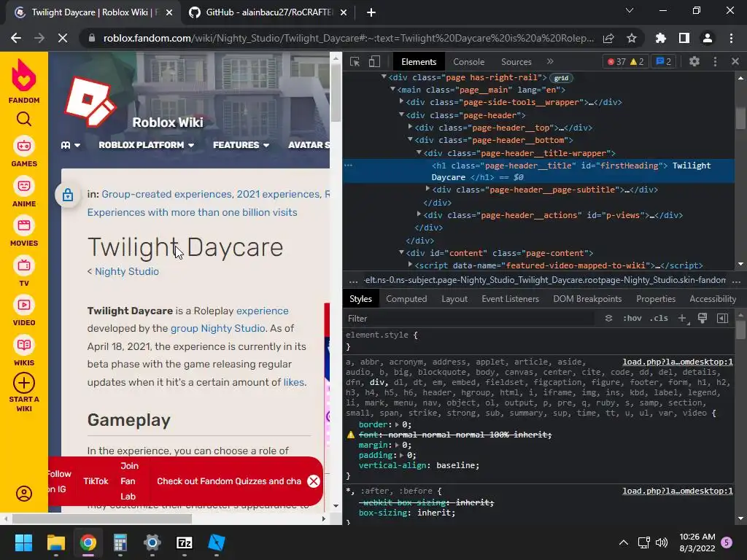Screen dimensions: 747x560
Task: Toggle the computed styles sidebar pane
Action: (x=722, y=318)
